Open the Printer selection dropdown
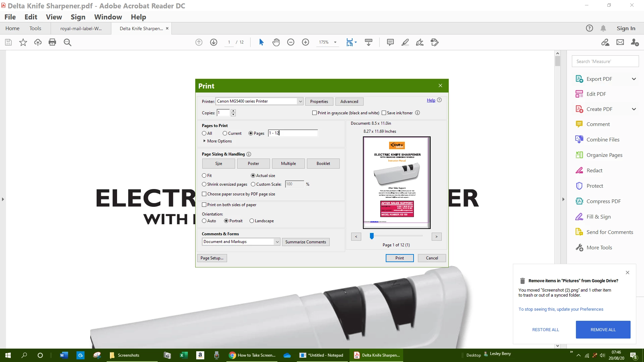Viewport: 644px width, 362px height. [300, 101]
